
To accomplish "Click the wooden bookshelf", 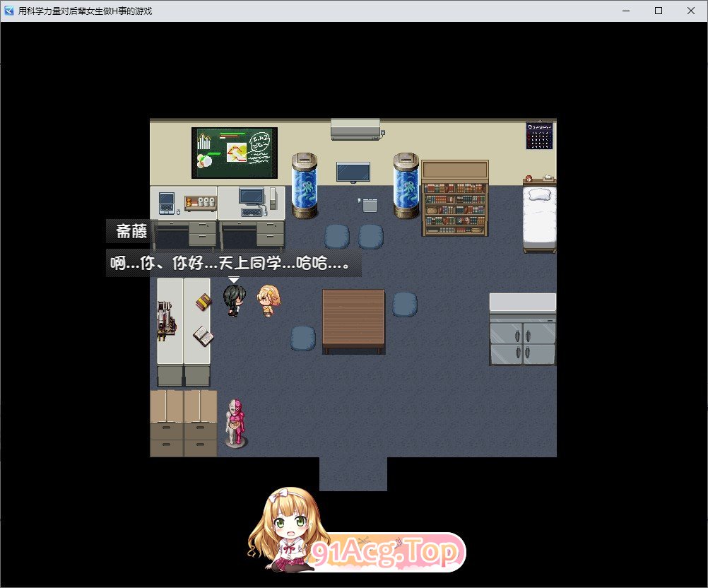I will click(456, 199).
